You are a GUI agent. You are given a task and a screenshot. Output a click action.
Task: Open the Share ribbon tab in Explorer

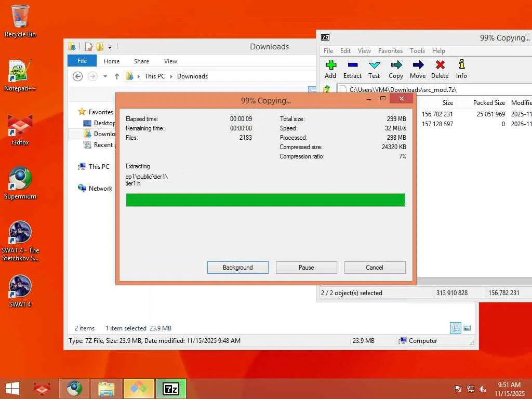(x=141, y=61)
